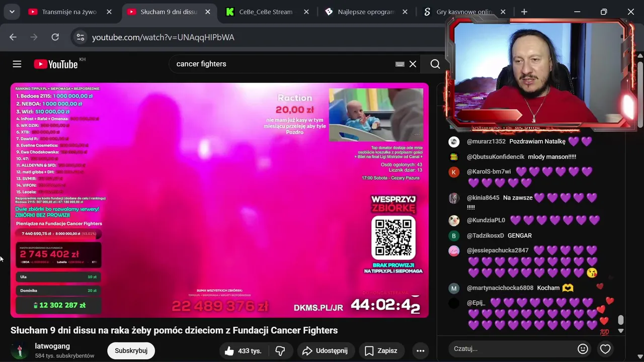Click @KarolS-bm7wi red K avatar

click(x=454, y=172)
